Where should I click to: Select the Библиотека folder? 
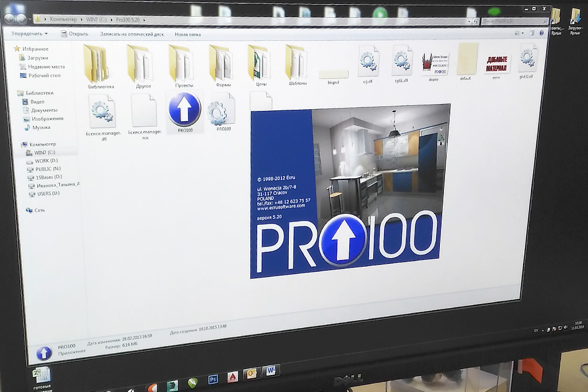coord(99,67)
